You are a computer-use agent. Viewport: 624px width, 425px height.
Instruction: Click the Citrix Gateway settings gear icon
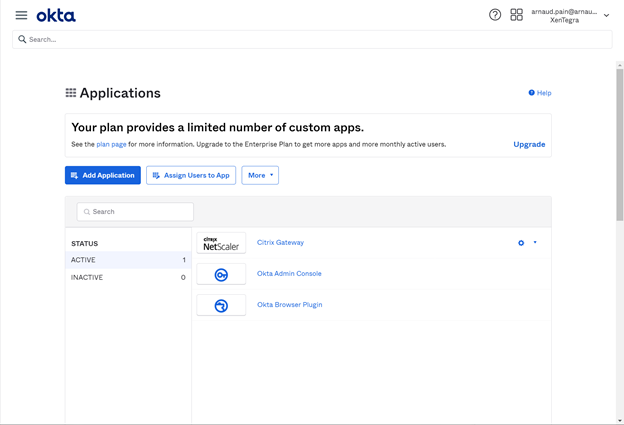(x=521, y=243)
